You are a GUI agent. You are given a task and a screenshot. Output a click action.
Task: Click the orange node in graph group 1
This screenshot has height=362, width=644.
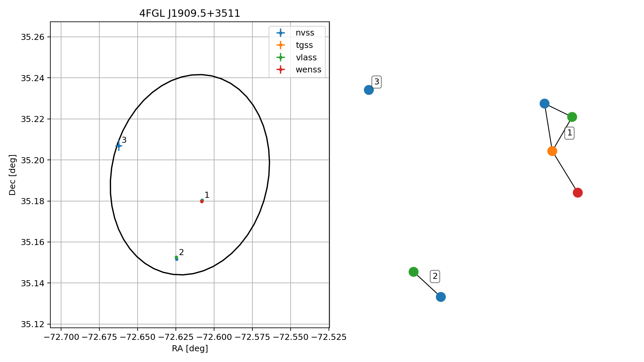(552, 151)
